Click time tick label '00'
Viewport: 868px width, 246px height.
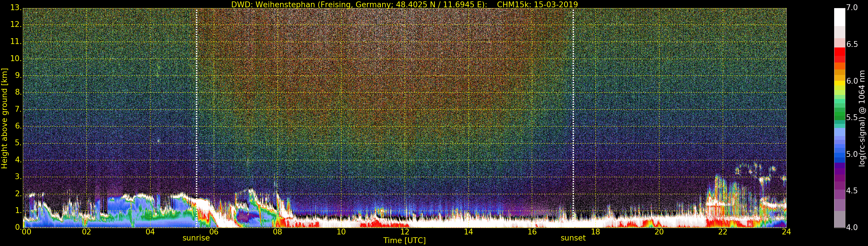click(27, 232)
